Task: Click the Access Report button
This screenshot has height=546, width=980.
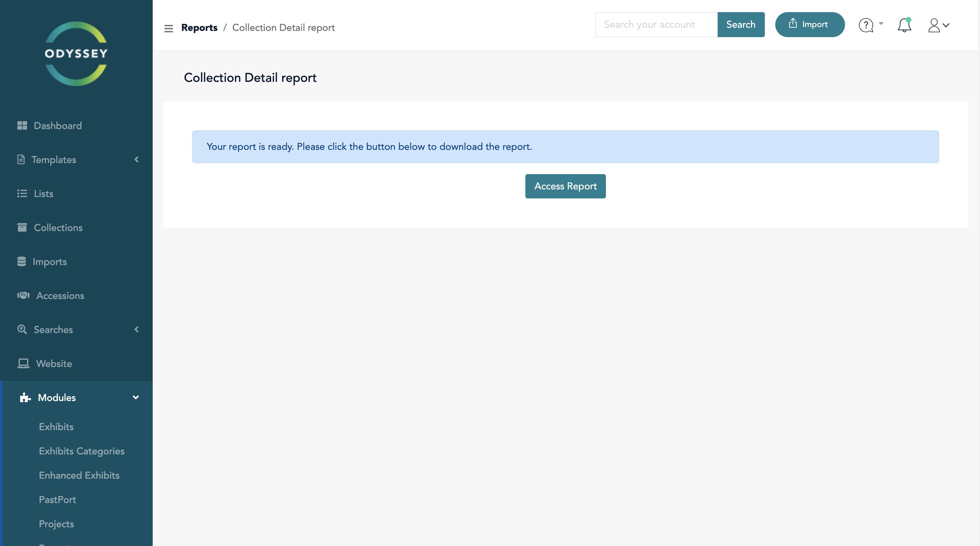Action: (x=565, y=186)
